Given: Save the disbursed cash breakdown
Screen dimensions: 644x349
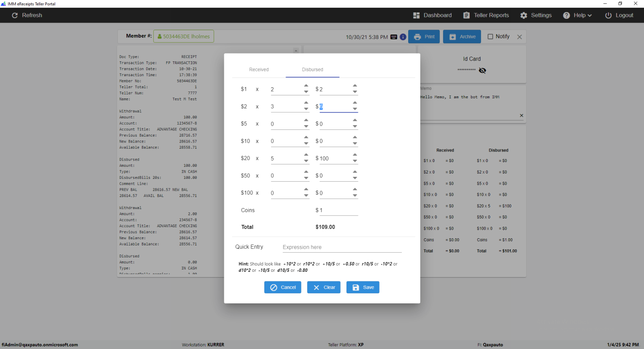Looking at the screenshot, I should click(363, 287).
